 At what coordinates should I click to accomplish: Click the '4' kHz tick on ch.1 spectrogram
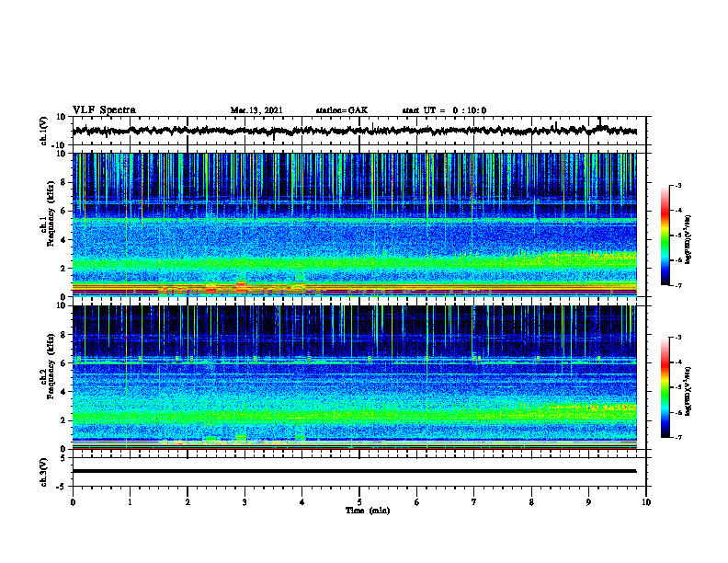(63, 240)
